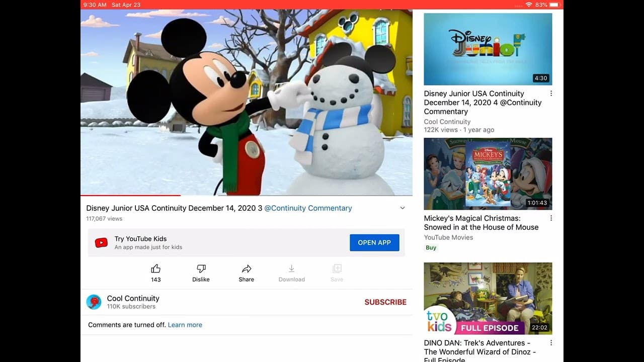Open options for Mickey's Magical Christmas video
Image resolution: width=644 pixels, height=362 pixels.
tap(551, 218)
